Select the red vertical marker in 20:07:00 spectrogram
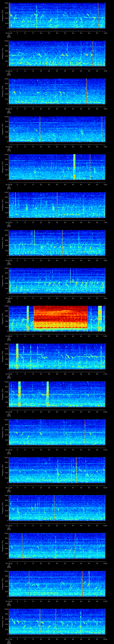 (x=62, y=243)
